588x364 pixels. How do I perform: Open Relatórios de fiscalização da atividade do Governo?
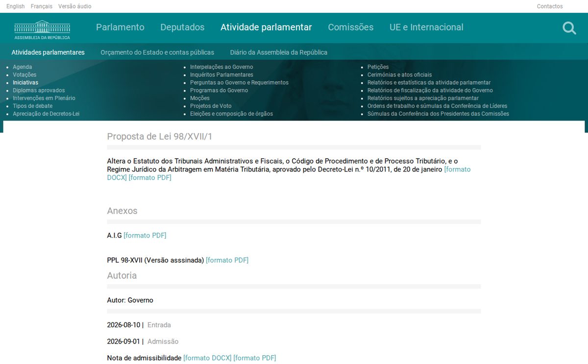(430, 91)
